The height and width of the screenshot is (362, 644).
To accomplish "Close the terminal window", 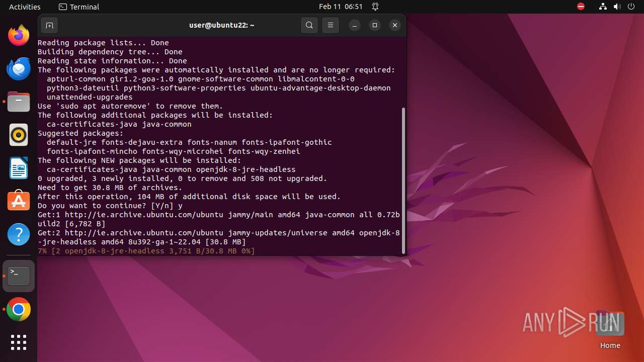I will [395, 25].
